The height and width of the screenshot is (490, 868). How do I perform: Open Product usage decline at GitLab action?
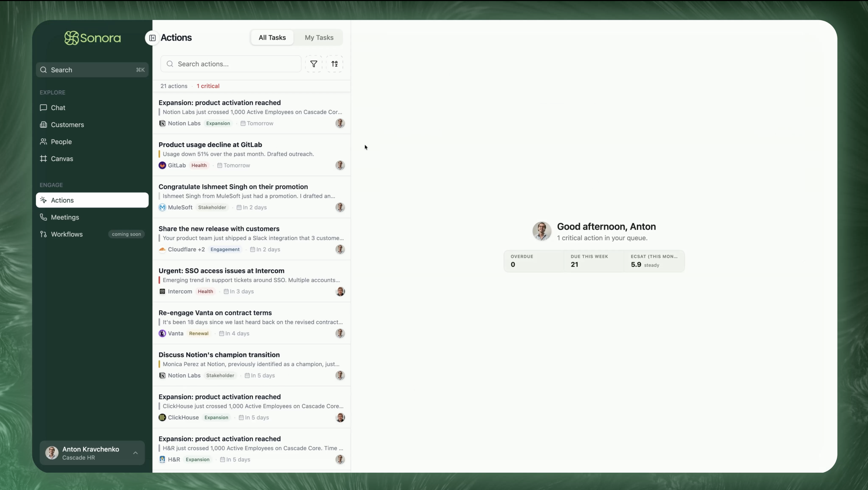(210, 145)
